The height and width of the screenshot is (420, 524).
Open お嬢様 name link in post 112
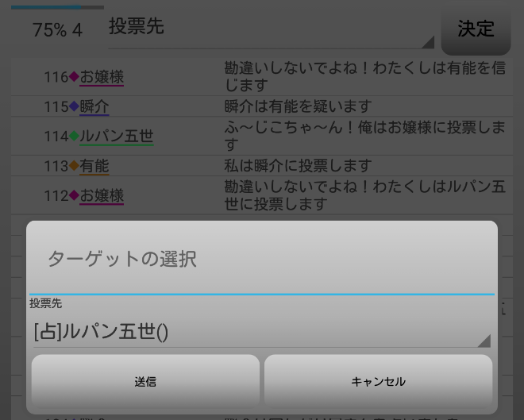point(102,196)
